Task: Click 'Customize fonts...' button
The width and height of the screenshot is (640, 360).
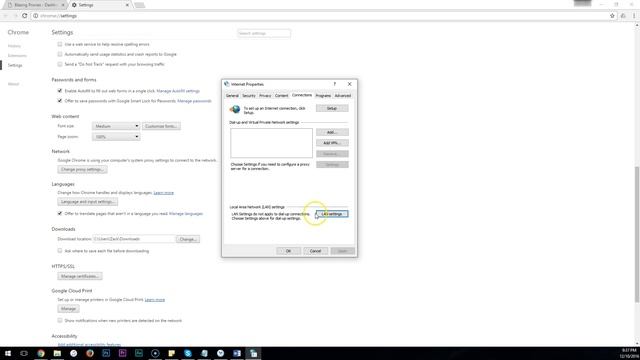Action: point(161,126)
